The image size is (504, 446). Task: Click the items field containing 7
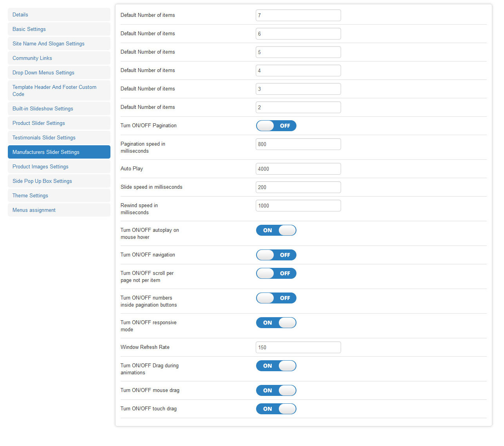coord(298,15)
